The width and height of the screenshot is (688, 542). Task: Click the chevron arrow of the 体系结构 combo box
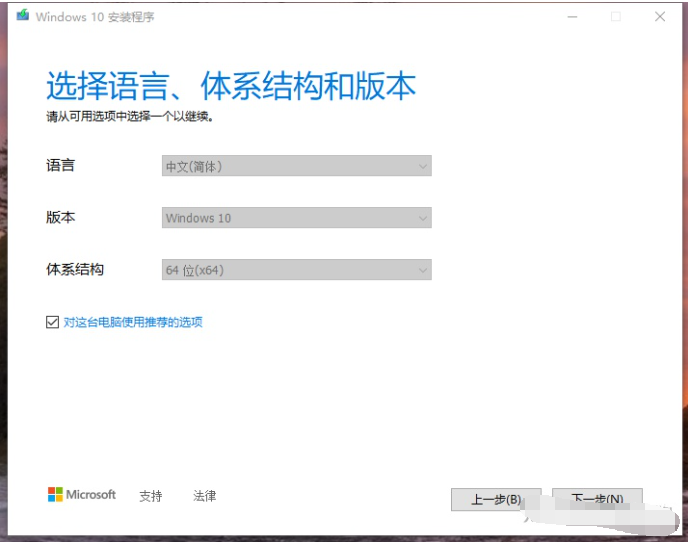(x=423, y=269)
